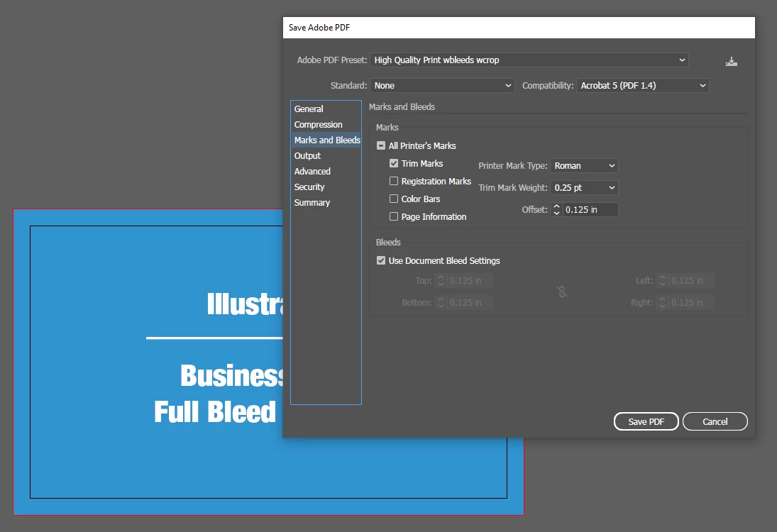Select the Marks and Bleeds section

tap(326, 140)
